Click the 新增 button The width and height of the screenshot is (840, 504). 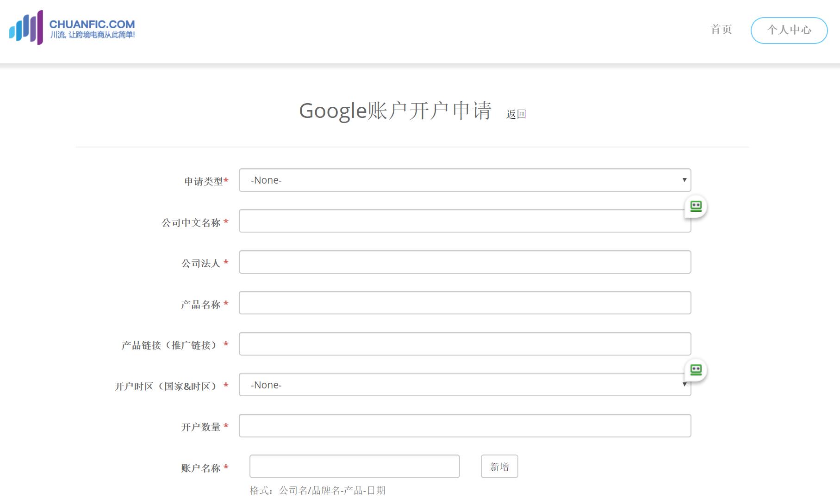499,467
